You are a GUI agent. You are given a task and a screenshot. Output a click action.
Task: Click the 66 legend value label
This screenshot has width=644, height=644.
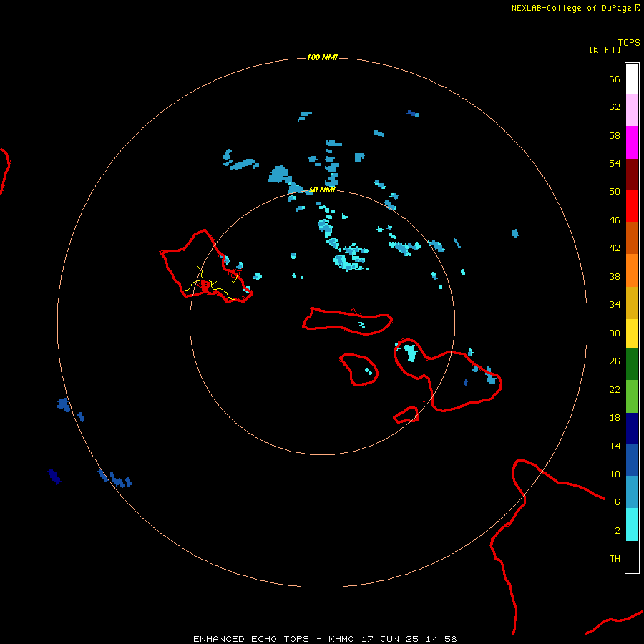pos(615,79)
